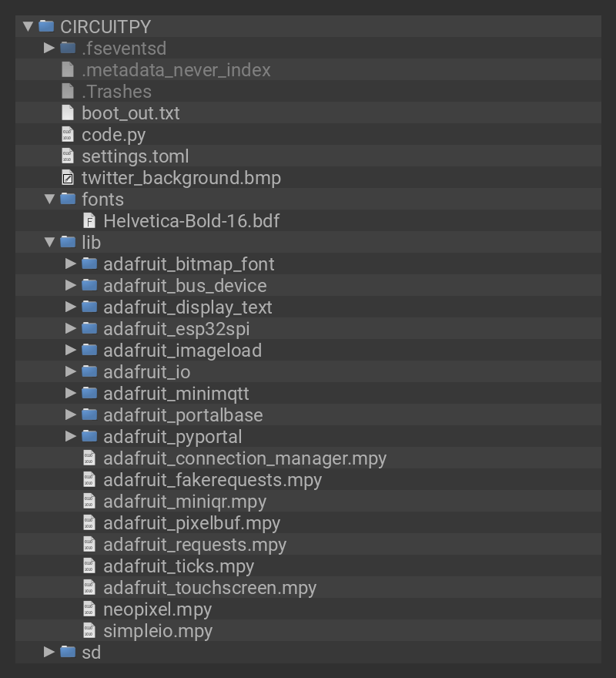Select the .metadata_never_index hidden file
The width and height of the screenshot is (616, 678).
coord(176,70)
